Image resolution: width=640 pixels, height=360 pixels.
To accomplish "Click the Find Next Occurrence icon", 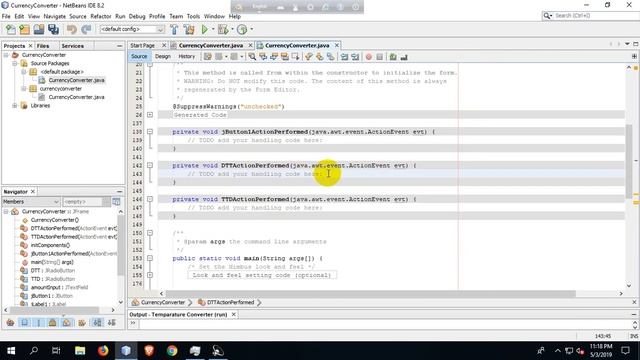I will click(x=274, y=57).
